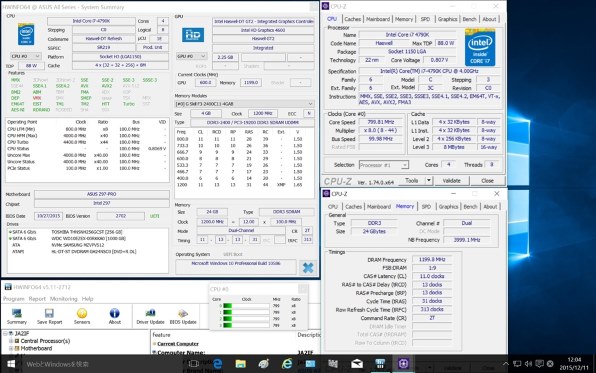Open the taskbar clock showing 12:04
Viewport: 596px width, 373px height.
point(574,364)
